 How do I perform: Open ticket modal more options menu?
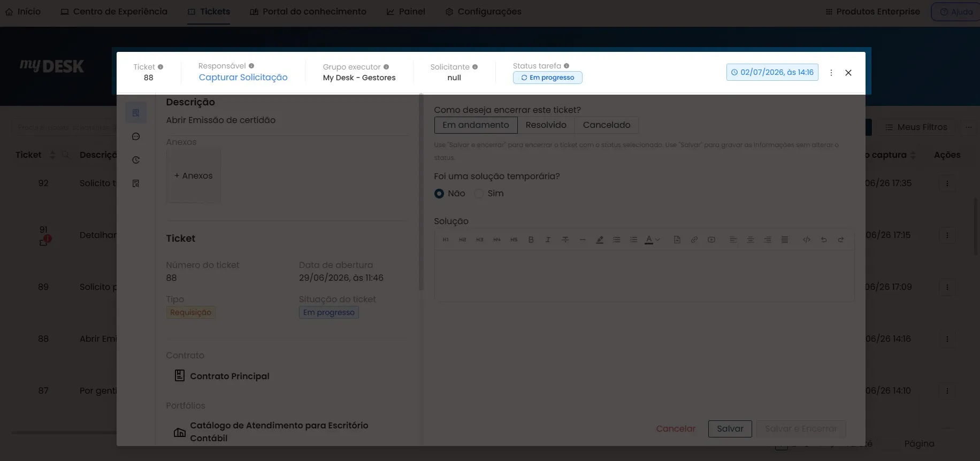(831, 73)
